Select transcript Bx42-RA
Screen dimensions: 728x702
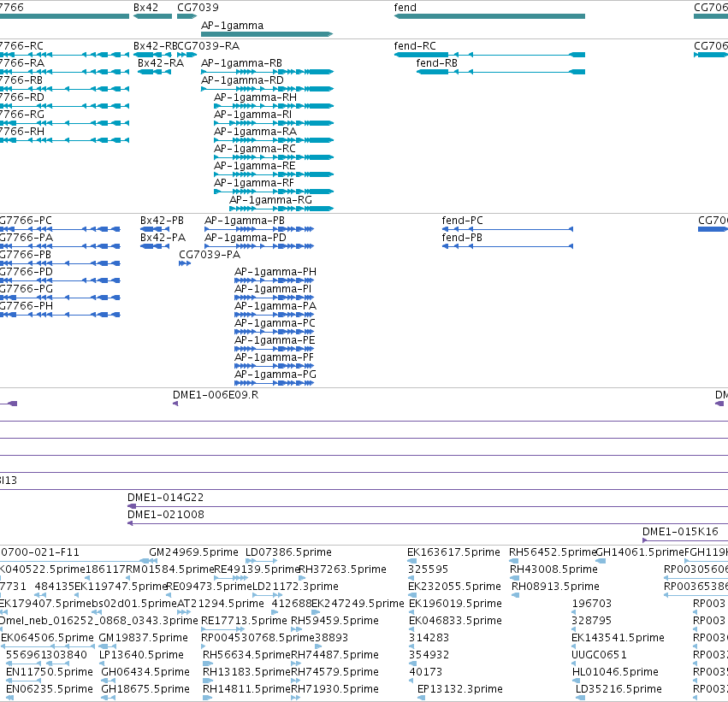click(161, 63)
